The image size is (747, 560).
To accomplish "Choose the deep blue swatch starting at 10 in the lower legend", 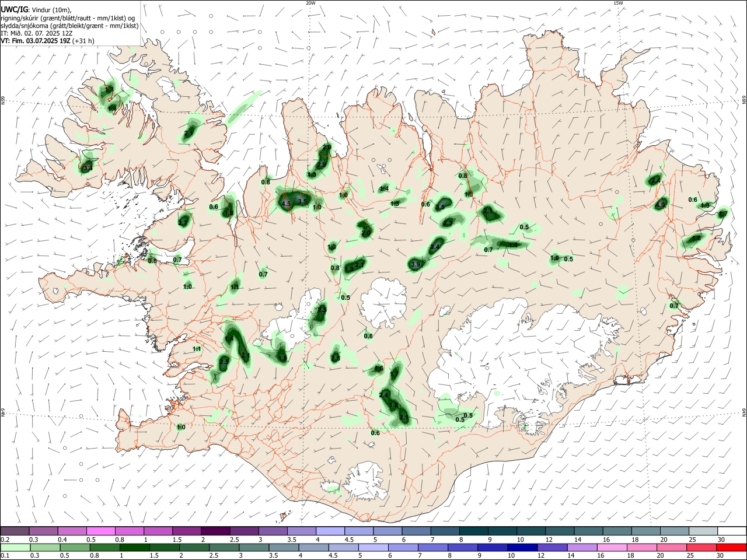I will 522,547.
